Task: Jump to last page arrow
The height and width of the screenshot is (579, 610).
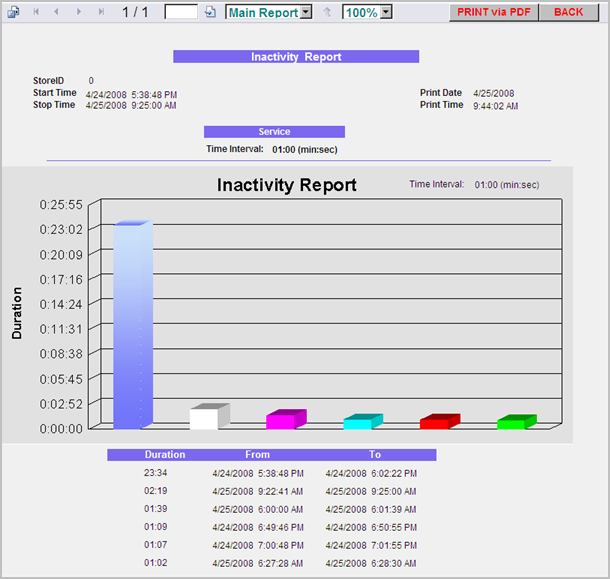Action: 101,12
